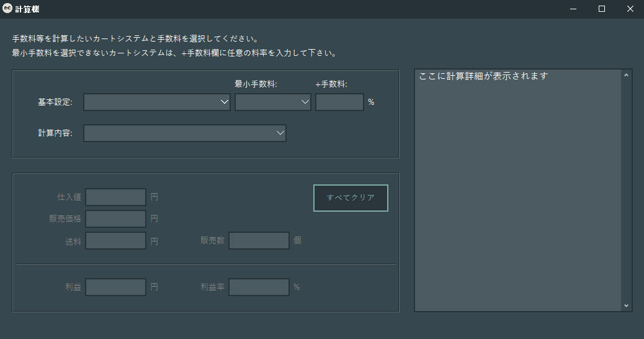Select the 利益率 percentage field
The height and width of the screenshot is (339, 644).
[x=259, y=287]
